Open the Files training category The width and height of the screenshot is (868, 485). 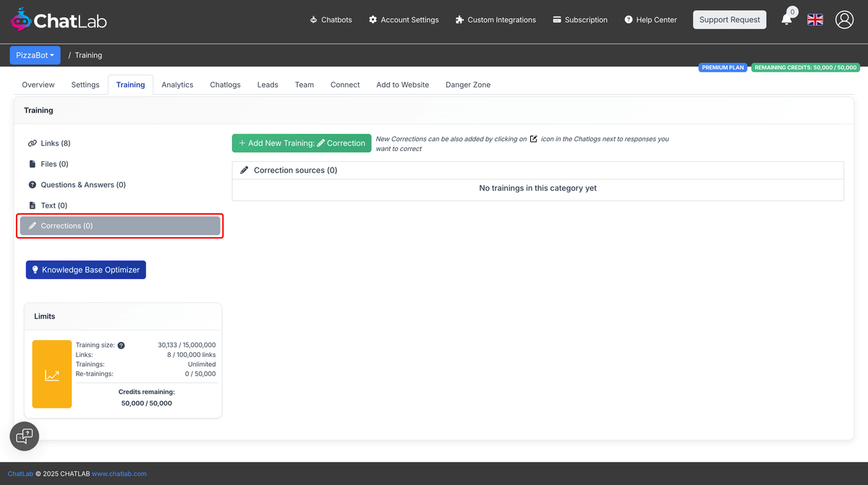click(53, 163)
